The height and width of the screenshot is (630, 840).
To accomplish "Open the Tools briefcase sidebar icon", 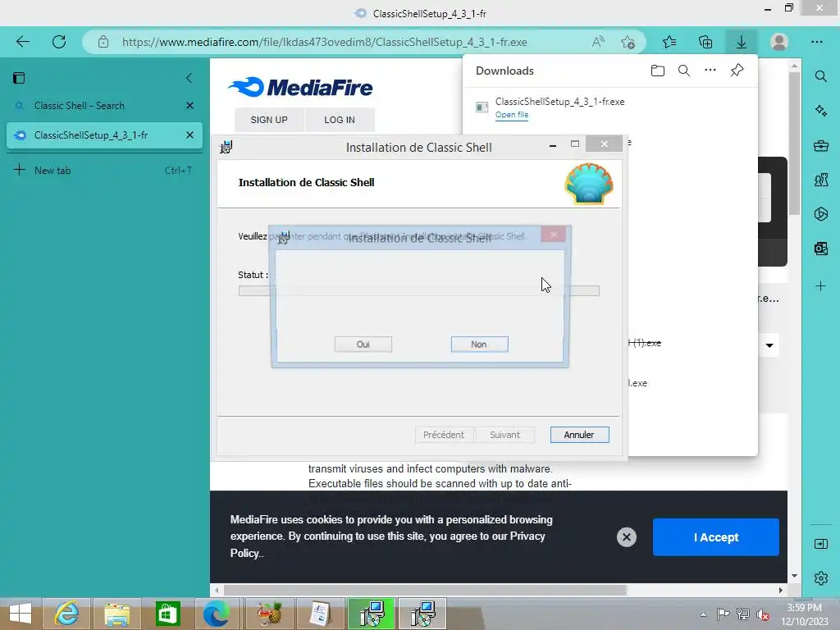I will tap(820, 145).
